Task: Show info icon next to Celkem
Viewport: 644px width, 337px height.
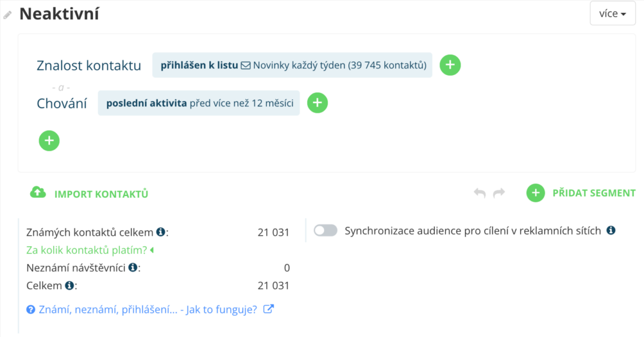Action: pyautogui.click(x=69, y=285)
